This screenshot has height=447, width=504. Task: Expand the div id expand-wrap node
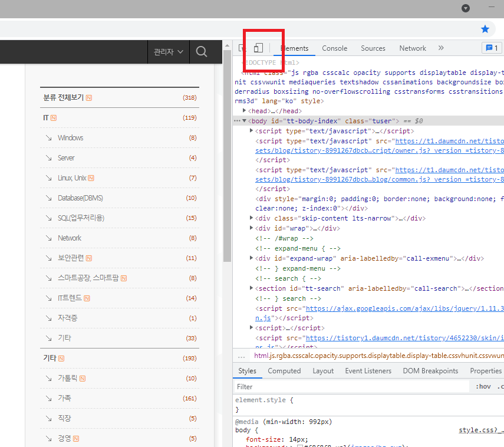pos(251,258)
